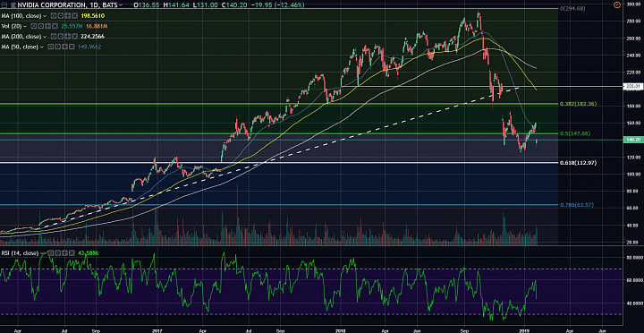Click the plus icon for MA (200, close)
Viewport: 644px width, 333px height.
coord(67,36)
